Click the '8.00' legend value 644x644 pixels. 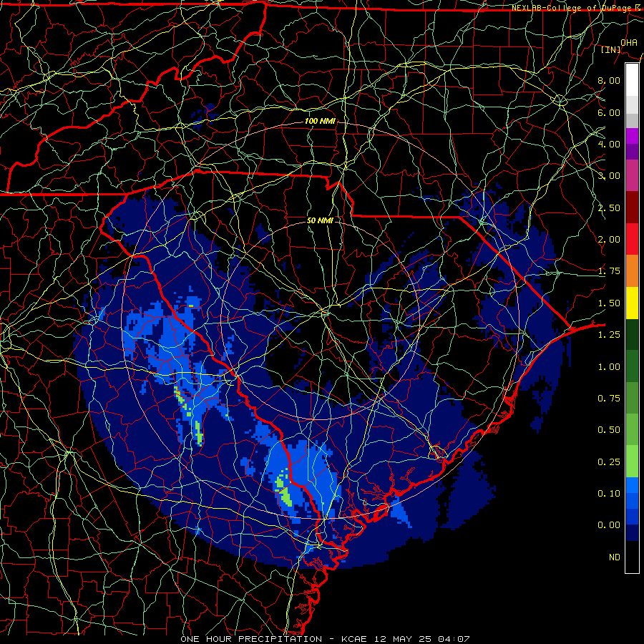point(609,80)
